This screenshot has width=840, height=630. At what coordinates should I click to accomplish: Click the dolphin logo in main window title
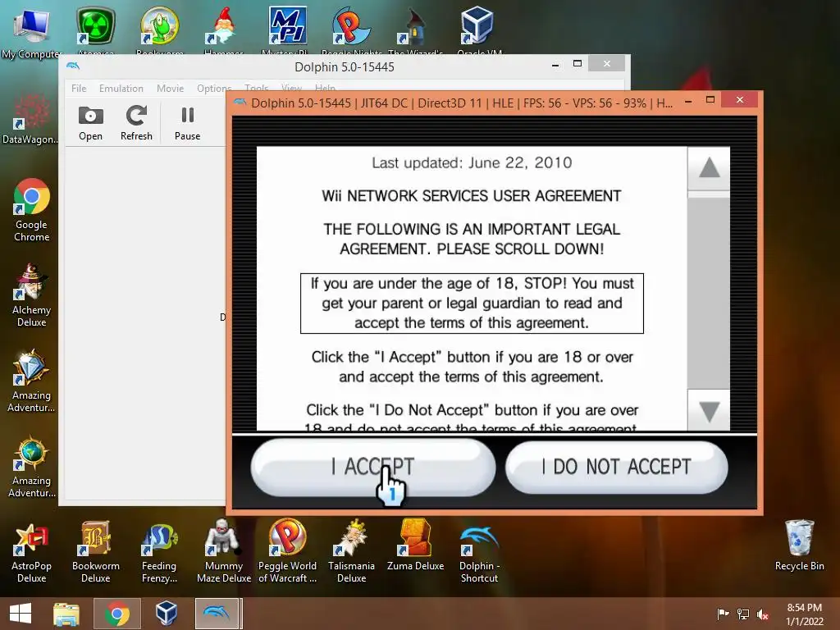click(73, 66)
